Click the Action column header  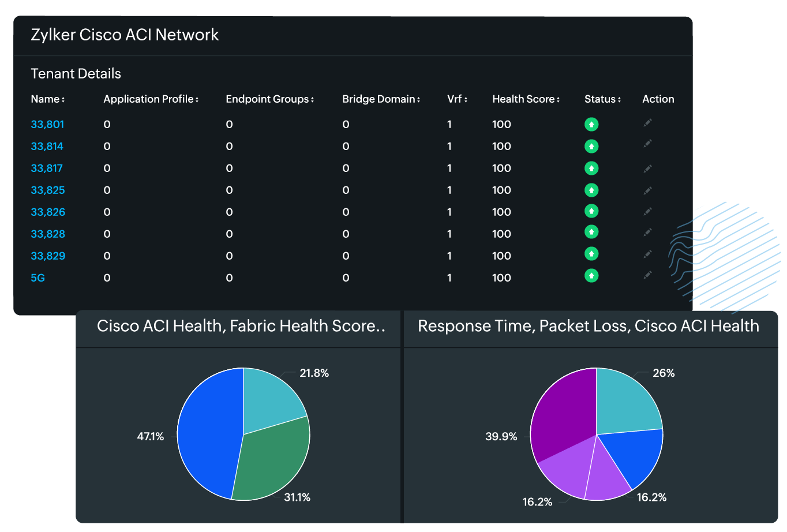(658, 99)
